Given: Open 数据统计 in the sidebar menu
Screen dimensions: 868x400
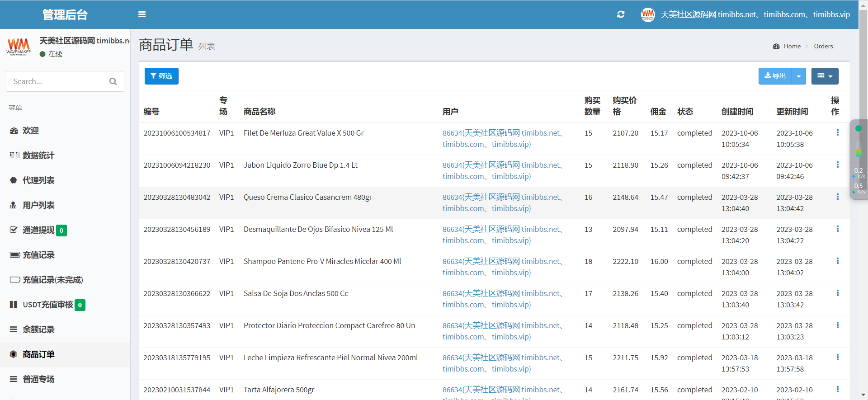Looking at the screenshot, I should pyautogui.click(x=38, y=155).
